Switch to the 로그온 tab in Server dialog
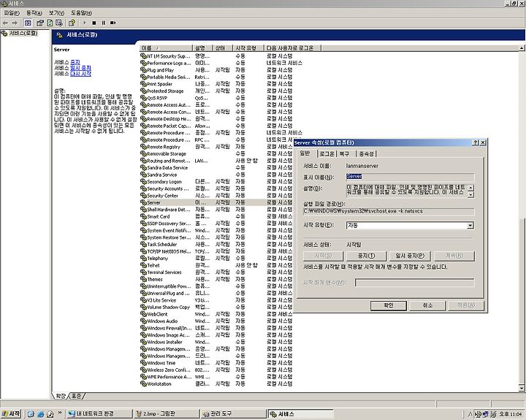Screen dimensions: 526x420 tap(327, 153)
